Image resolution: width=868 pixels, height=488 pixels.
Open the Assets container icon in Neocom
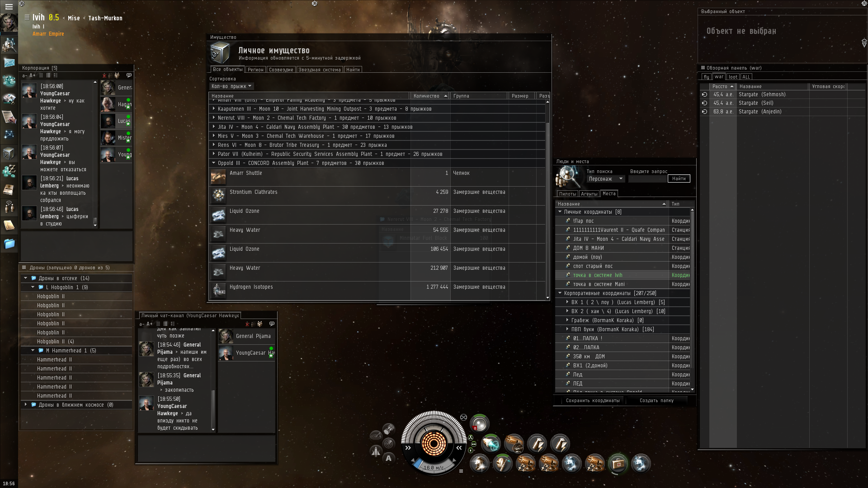[9, 153]
